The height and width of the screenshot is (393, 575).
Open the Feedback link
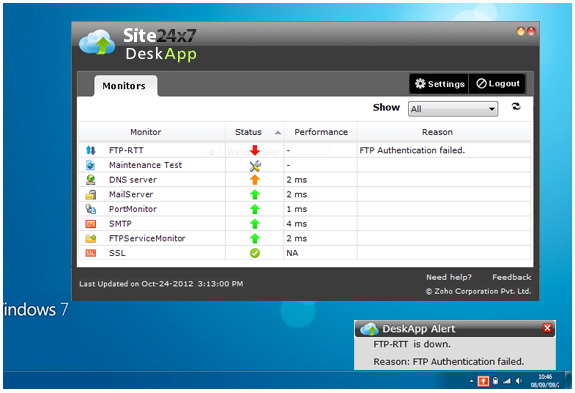[x=512, y=277]
